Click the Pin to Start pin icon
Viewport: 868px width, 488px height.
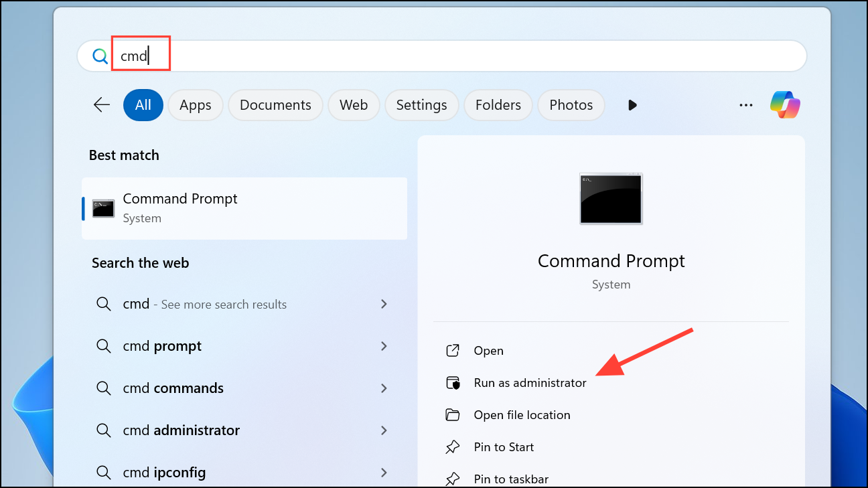[x=453, y=447]
